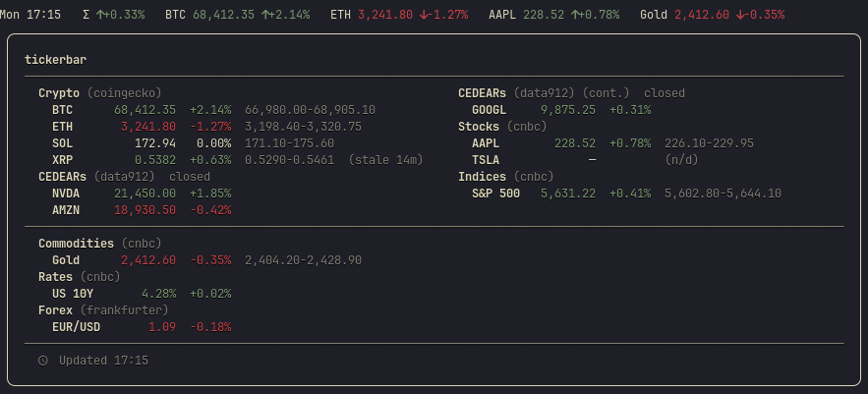The image size is (868, 394).
Task: Click the ETH down arrow in top bar
Action: [424, 15]
